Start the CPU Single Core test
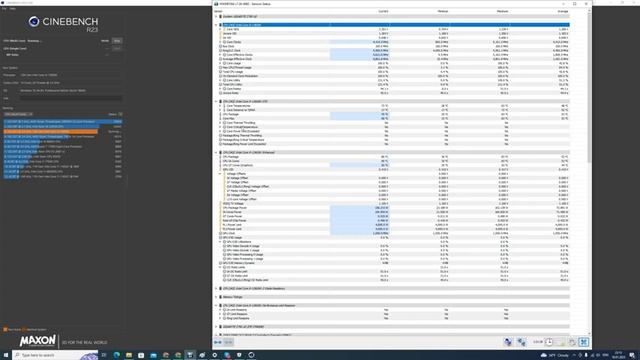The width and height of the screenshot is (640, 360). tap(117, 48)
